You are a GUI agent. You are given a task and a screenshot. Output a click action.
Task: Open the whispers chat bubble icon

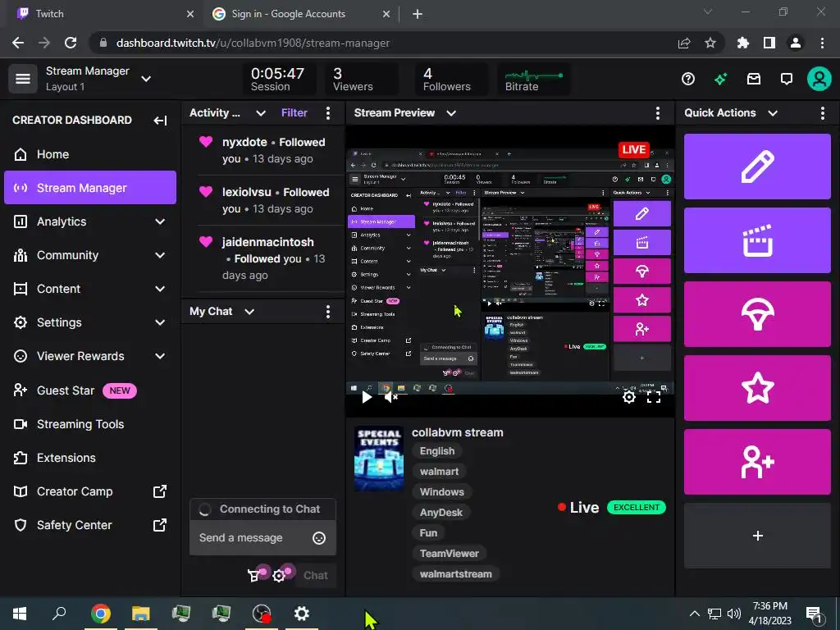[x=786, y=80]
